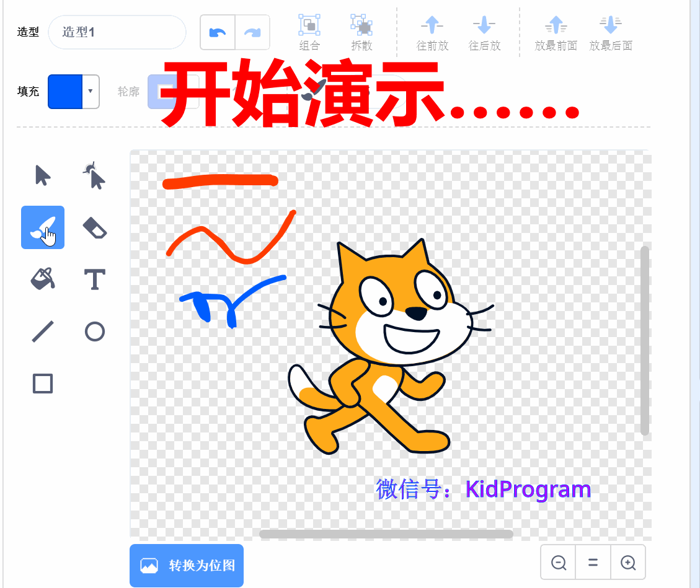This screenshot has width=700, height=588.
Task: Click 往后放 send backward
Action: (484, 33)
